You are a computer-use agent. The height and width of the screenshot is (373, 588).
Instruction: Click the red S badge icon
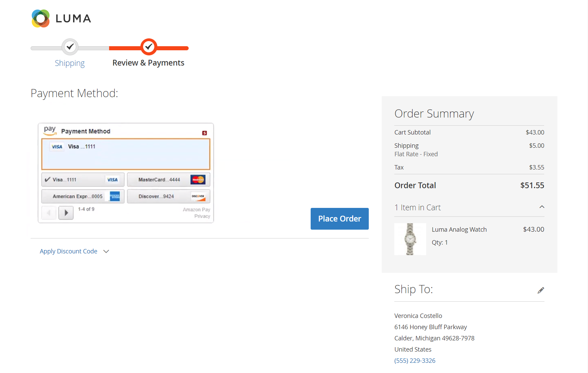point(204,133)
